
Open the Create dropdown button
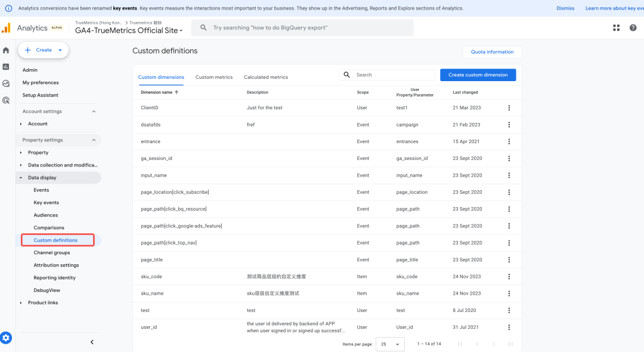(43, 50)
